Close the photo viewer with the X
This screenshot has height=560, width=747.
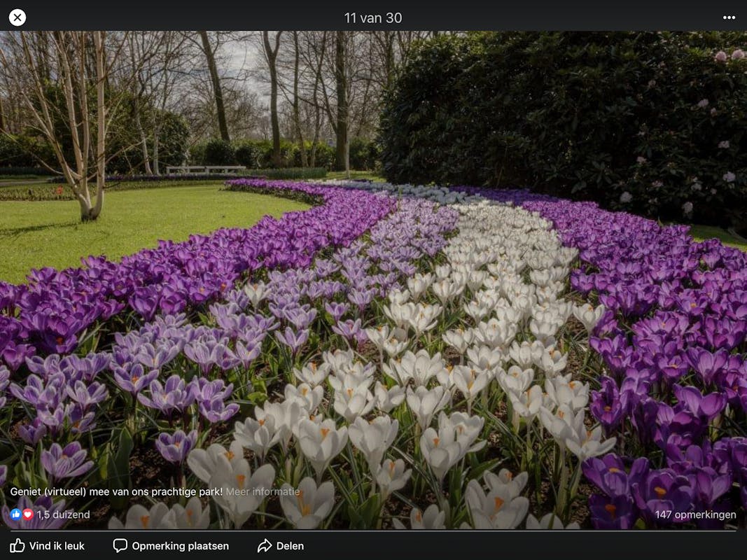coord(18,17)
